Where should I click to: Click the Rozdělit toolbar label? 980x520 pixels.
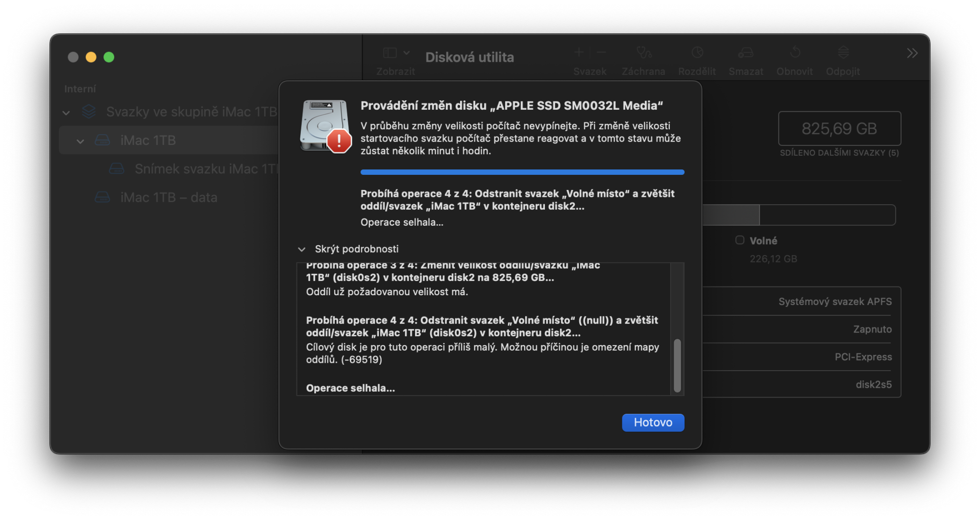coord(697,71)
